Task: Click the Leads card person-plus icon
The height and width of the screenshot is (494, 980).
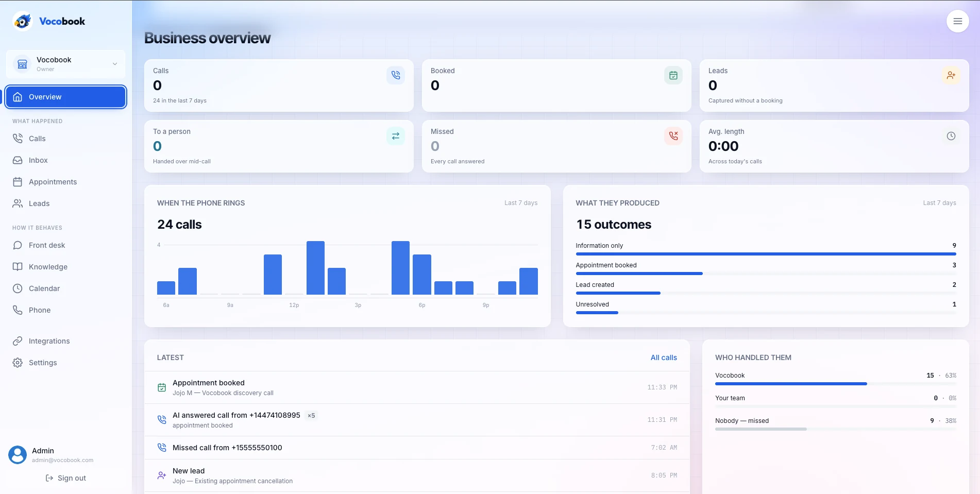Action: (x=951, y=75)
